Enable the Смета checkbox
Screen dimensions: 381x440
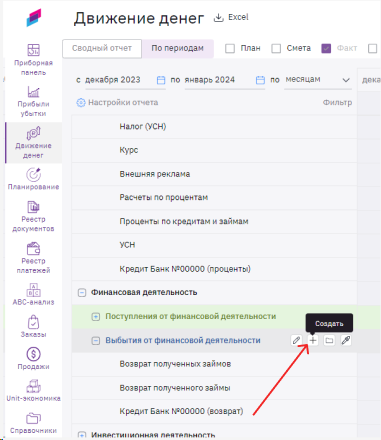coord(276,48)
